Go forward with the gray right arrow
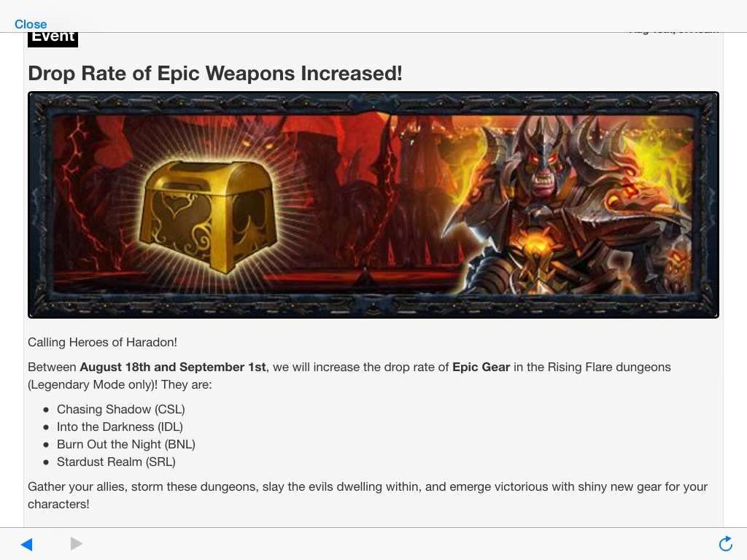Image resolution: width=747 pixels, height=560 pixels. pos(76,543)
